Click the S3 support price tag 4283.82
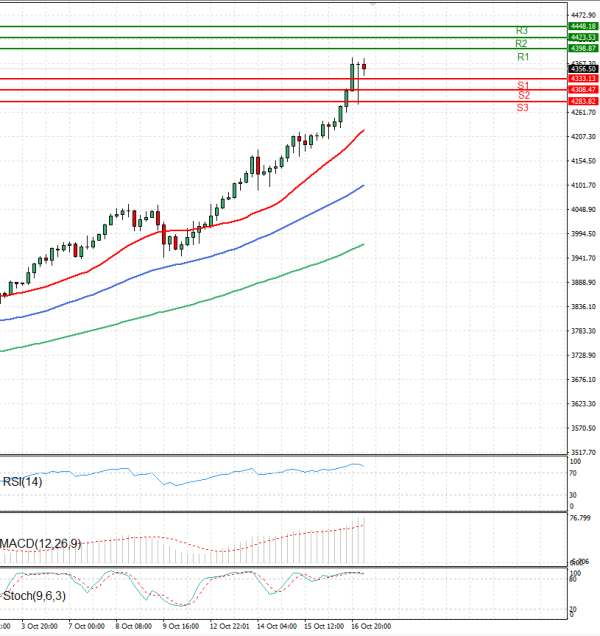 582,101
